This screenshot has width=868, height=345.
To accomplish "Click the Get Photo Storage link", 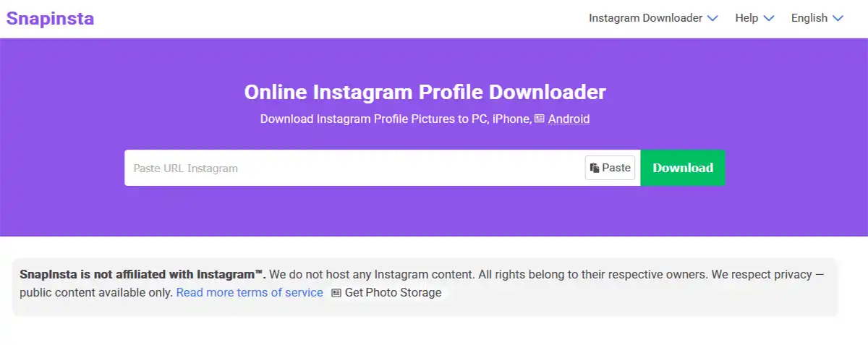I will tap(393, 292).
